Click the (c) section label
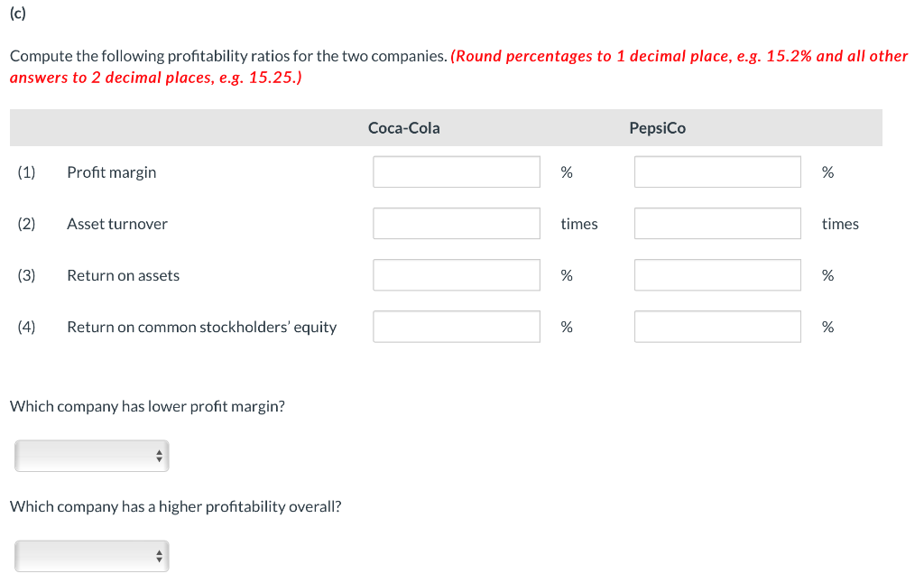 click(x=17, y=13)
